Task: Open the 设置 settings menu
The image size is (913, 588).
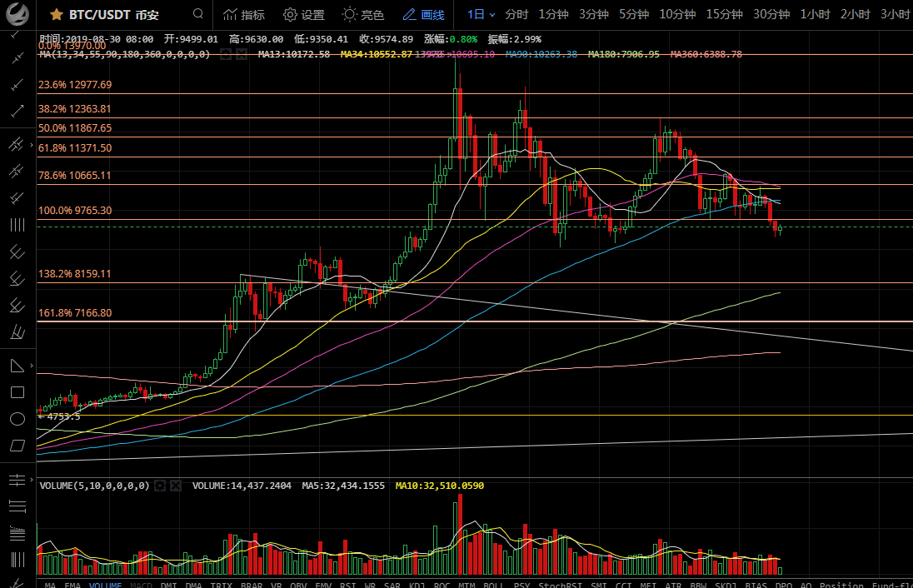Action: tap(304, 14)
